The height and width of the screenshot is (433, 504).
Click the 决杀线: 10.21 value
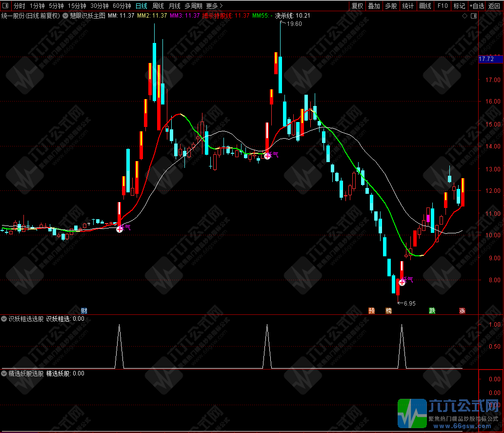coord(293,16)
